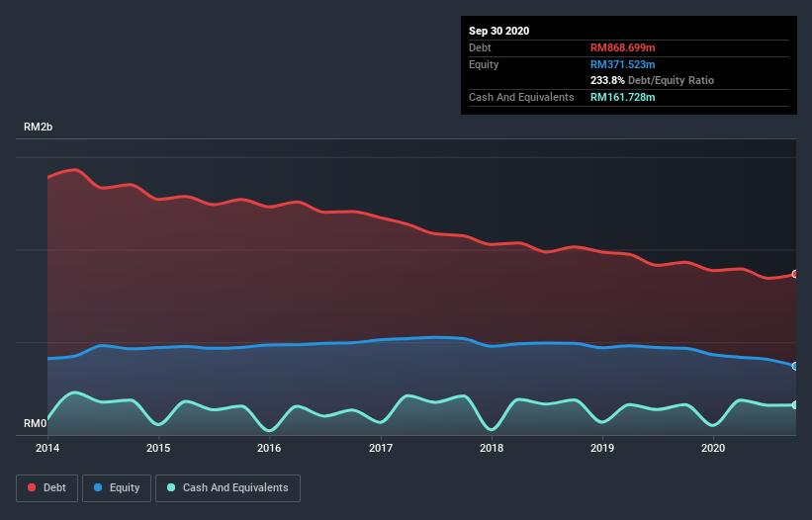The height and width of the screenshot is (520, 812).
Task: Click the blue Equity legend dot
Action: (x=98, y=487)
